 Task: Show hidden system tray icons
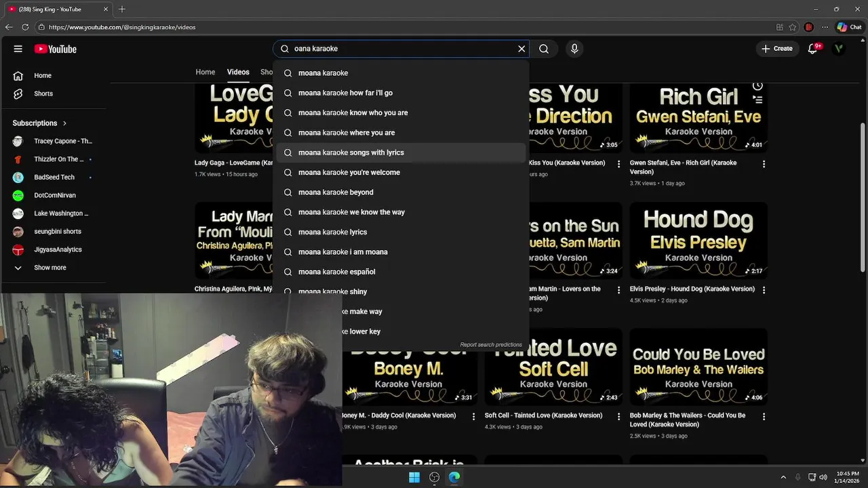[783, 477]
